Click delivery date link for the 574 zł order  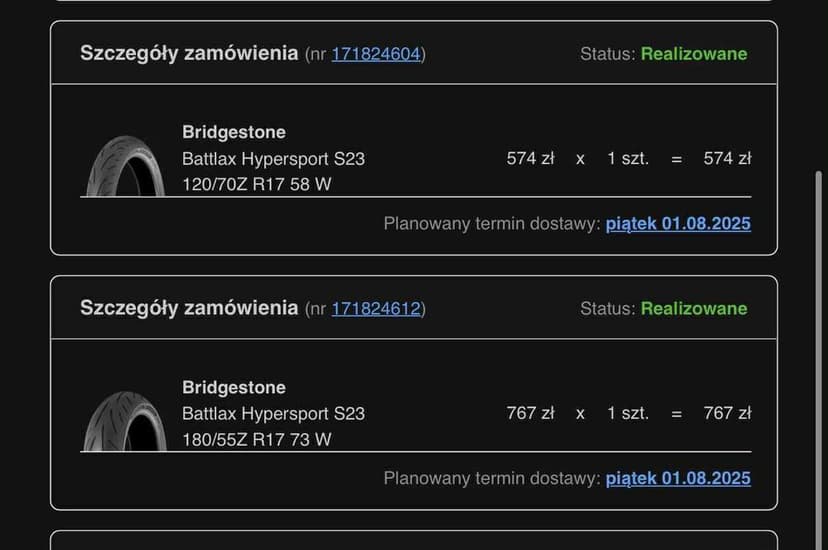tap(678, 223)
